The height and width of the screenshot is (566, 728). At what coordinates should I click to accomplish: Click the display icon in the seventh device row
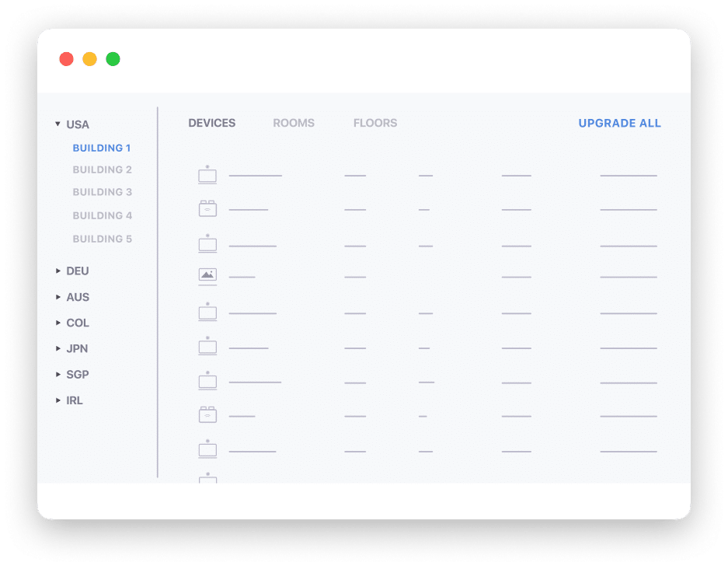coord(207,381)
